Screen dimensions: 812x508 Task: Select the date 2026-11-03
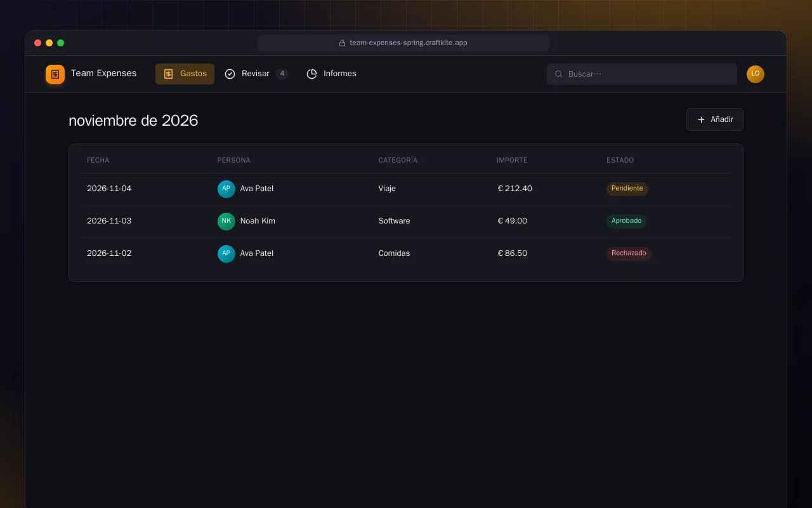tap(109, 221)
